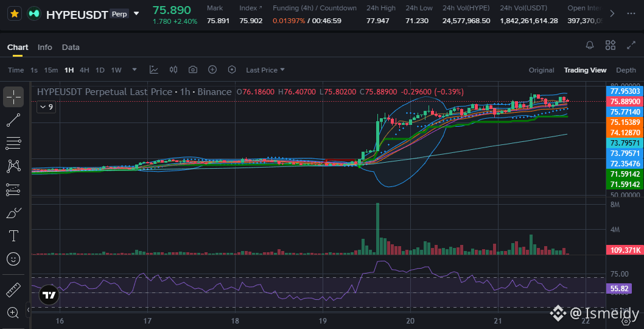This screenshot has height=329, width=644.
Task: Select the 1D interval
Action: click(100, 70)
